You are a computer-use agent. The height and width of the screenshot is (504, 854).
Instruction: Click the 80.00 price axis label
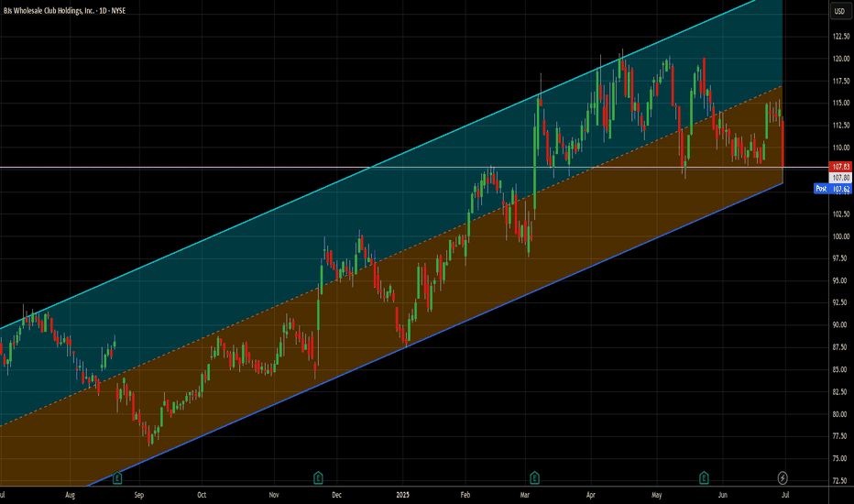(x=840, y=414)
